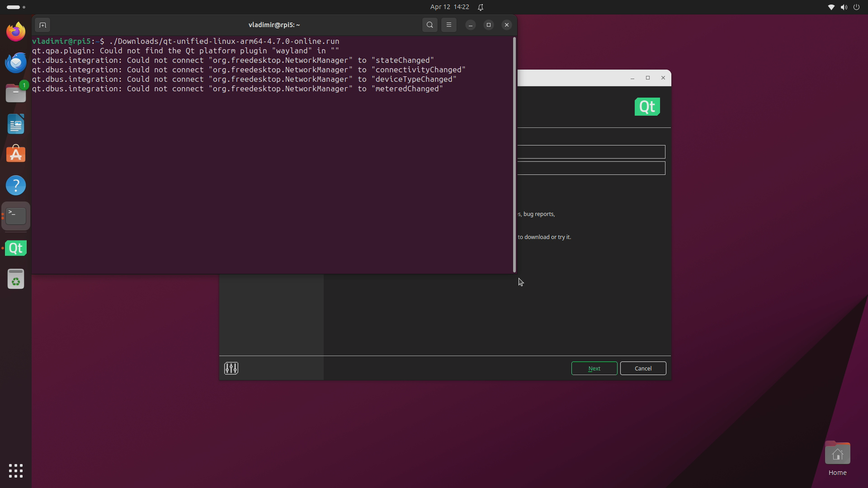Minimize the Qt installer window
This screenshot has height=488, width=868.
pyautogui.click(x=632, y=78)
